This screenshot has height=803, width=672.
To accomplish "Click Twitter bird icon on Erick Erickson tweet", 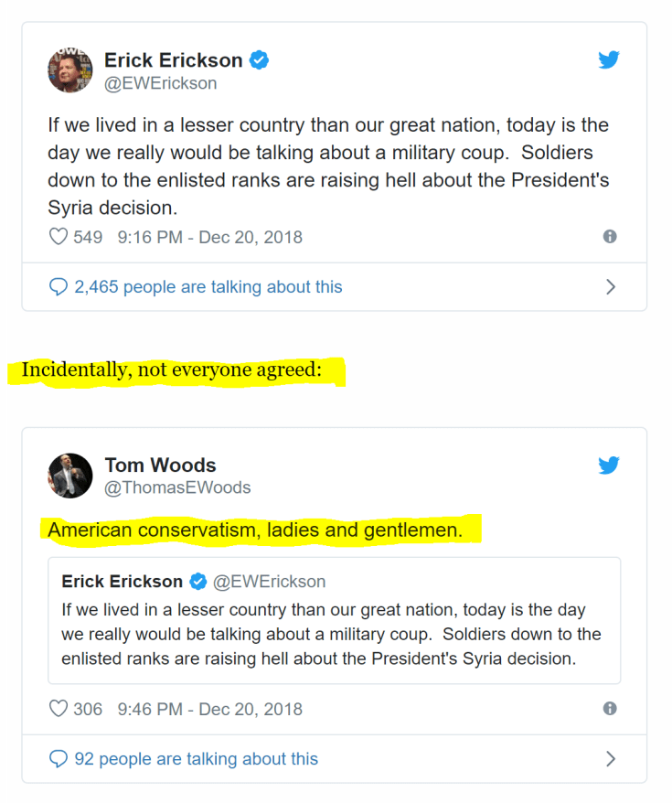I will tap(609, 60).
